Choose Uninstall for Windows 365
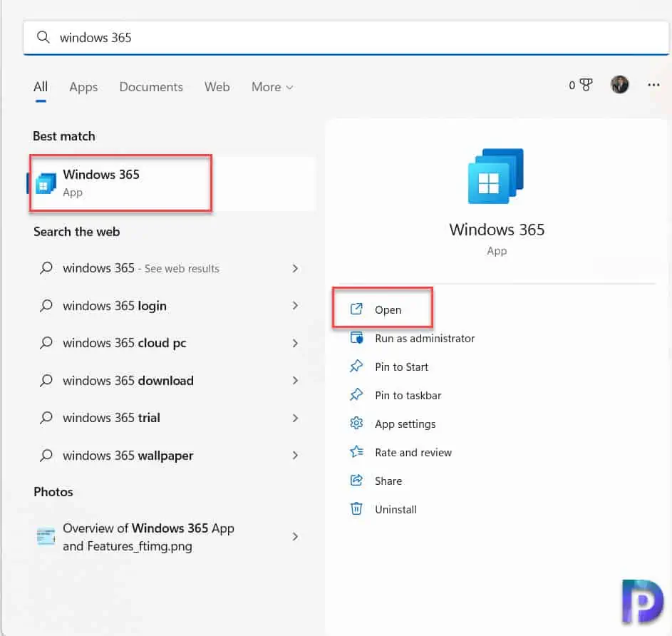The width and height of the screenshot is (672, 636). (396, 510)
